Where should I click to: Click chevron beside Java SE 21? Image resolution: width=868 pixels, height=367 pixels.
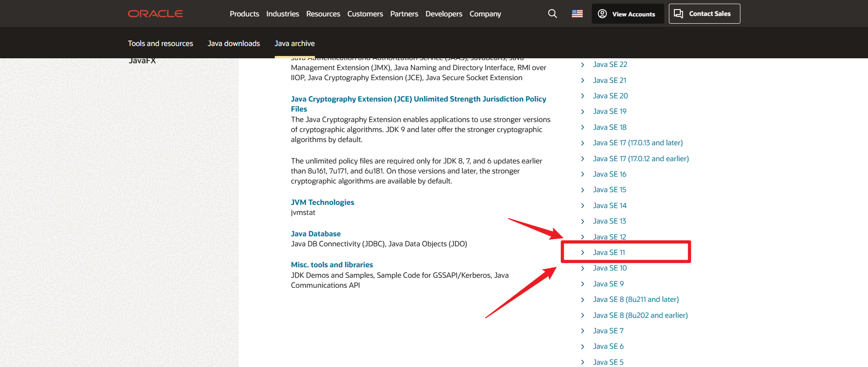[582, 81]
